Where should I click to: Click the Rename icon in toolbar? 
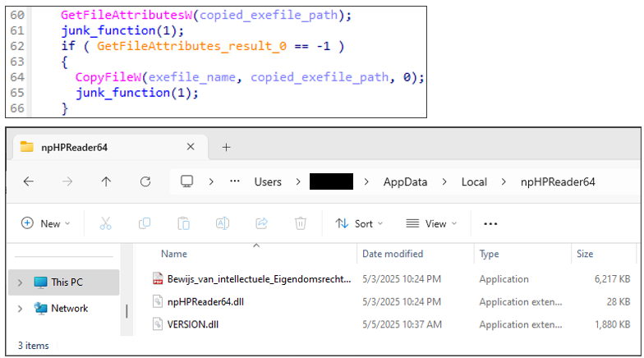[222, 223]
